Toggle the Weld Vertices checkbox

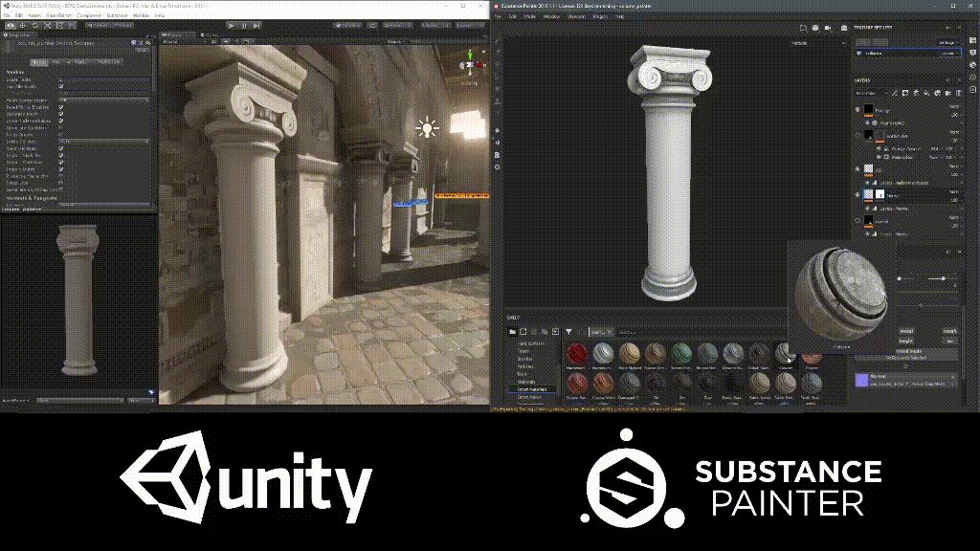61,148
